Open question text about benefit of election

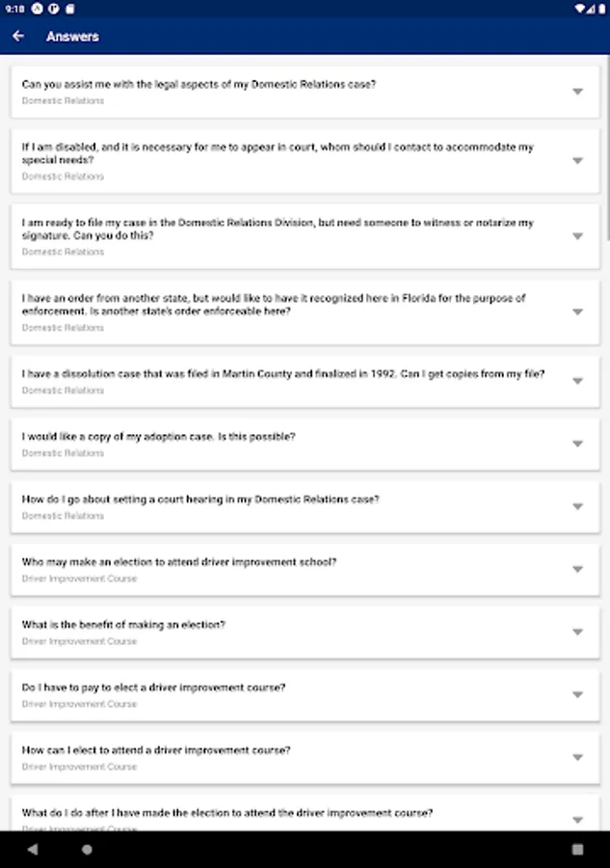point(123,625)
